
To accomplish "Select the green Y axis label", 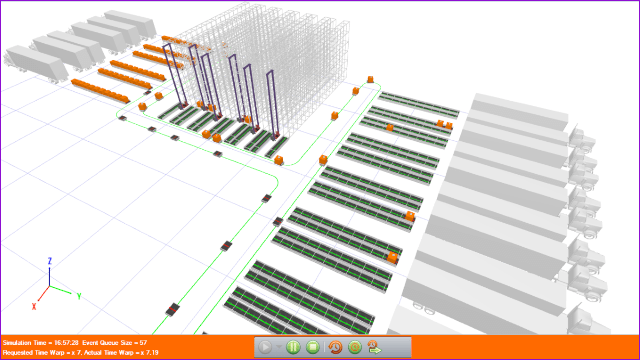I will point(79,297).
